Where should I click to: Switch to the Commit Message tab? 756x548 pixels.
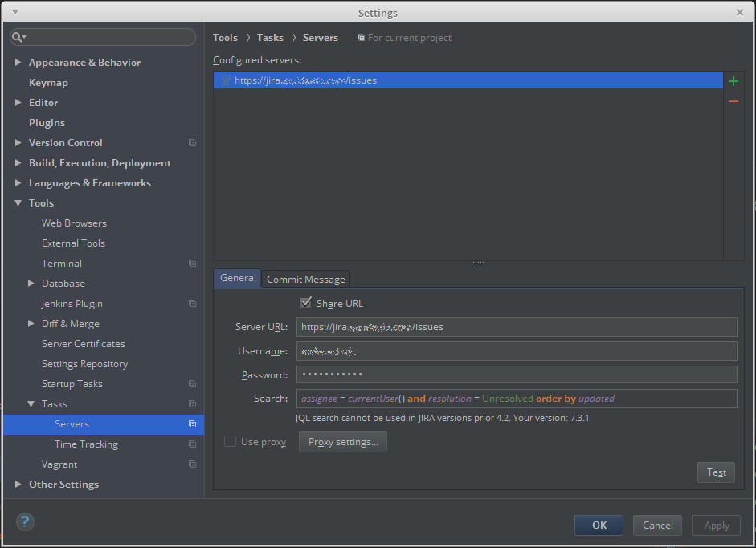point(305,279)
